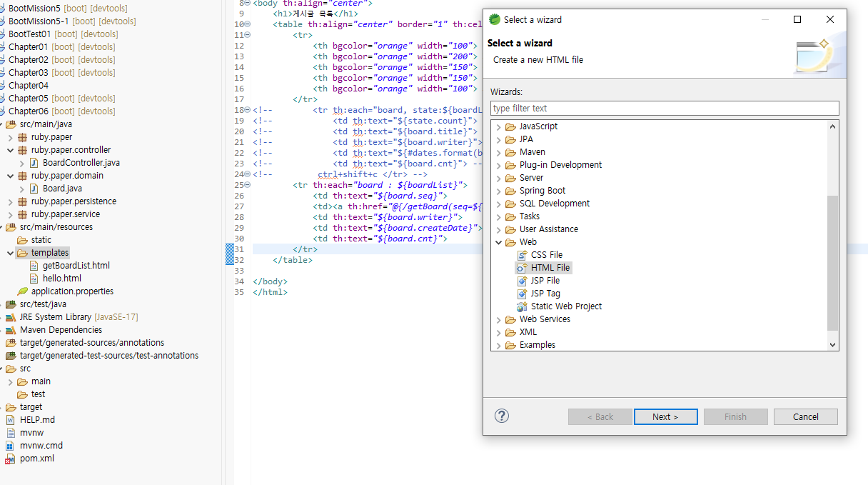Click the mvnw file icon

10,433
